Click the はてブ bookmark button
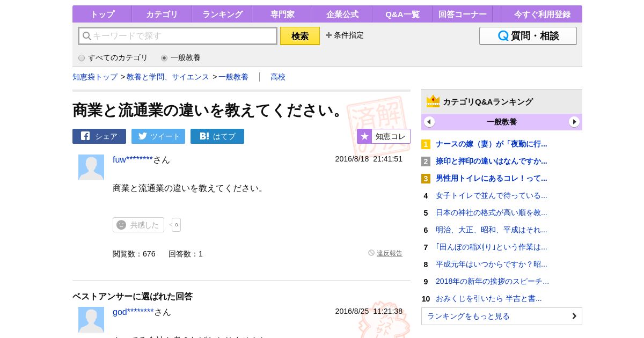 [x=217, y=136]
